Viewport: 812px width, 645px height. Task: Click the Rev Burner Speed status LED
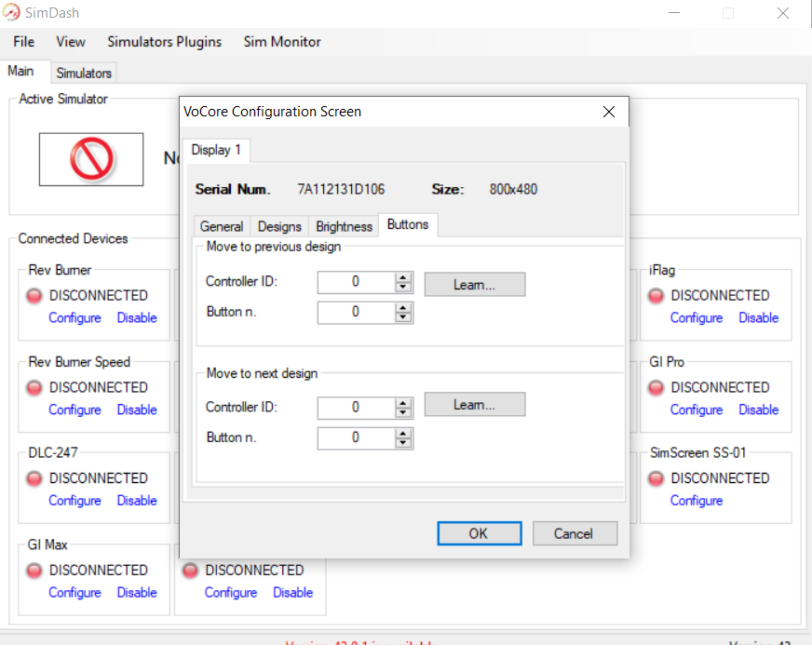pyautogui.click(x=35, y=387)
